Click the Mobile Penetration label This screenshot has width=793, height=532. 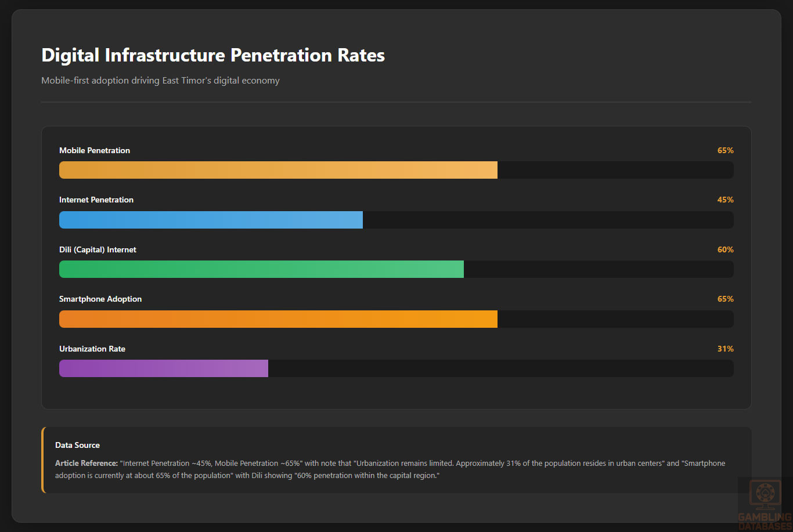tap(95, 150)
